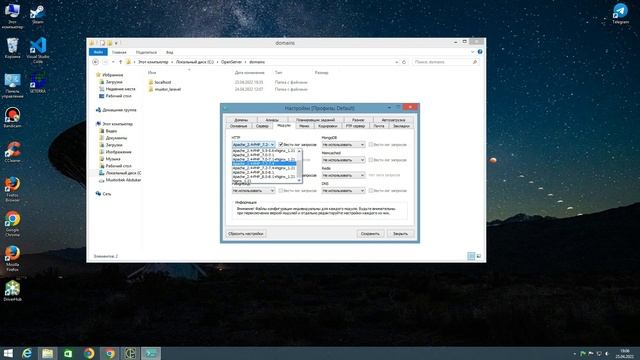
Task: Launch DriverHub from the desktop
Action: (x=13, y=291)
